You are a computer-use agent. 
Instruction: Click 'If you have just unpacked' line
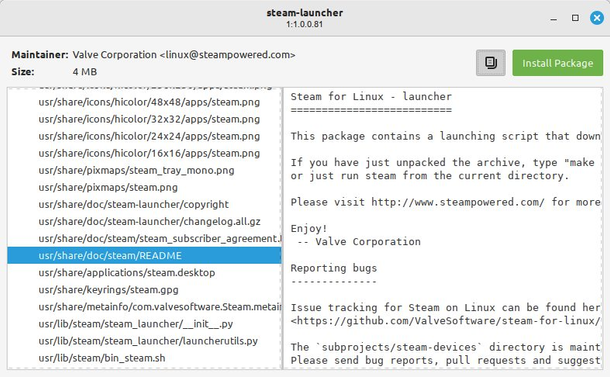click(443, 162)
